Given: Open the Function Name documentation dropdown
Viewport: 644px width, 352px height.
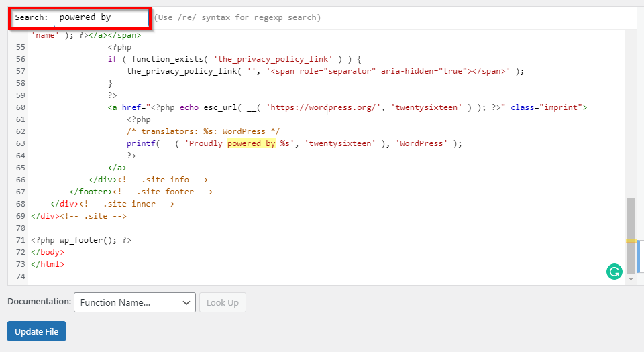Looking at the screenshot, I should coord(135,302).
